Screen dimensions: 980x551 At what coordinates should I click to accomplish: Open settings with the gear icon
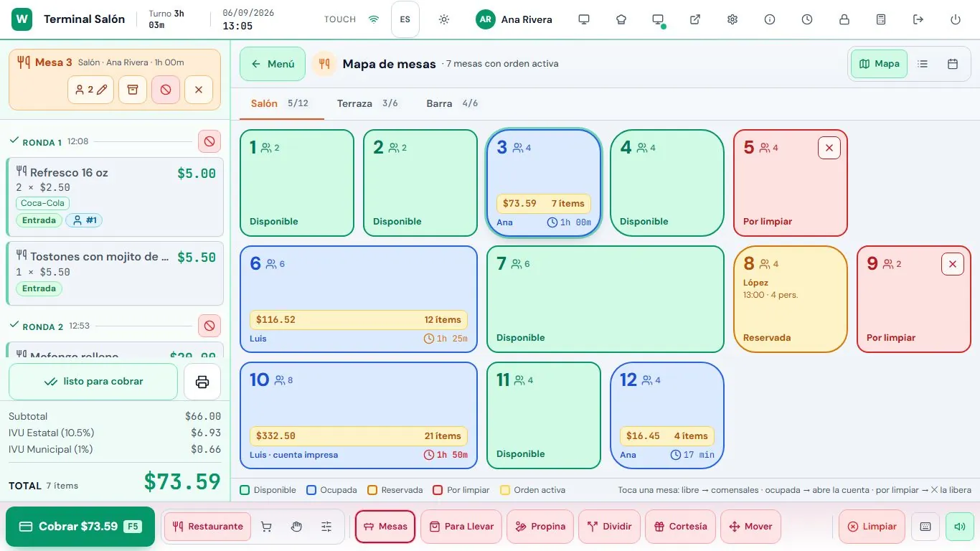coord(732,19)
